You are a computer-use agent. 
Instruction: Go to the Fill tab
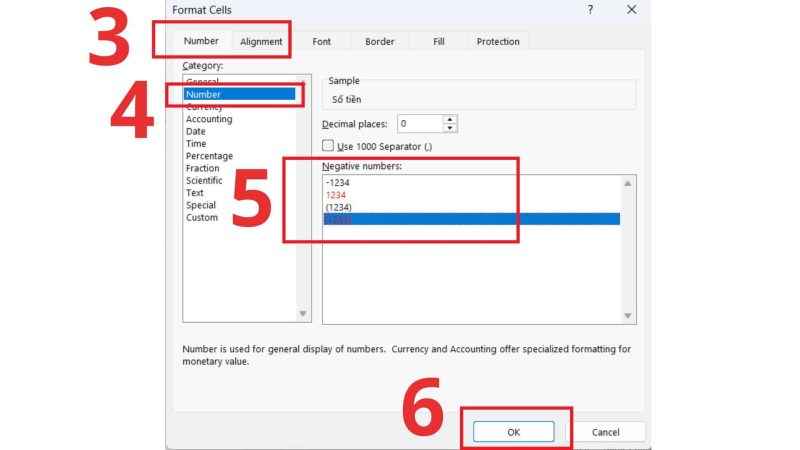[439, 41]
